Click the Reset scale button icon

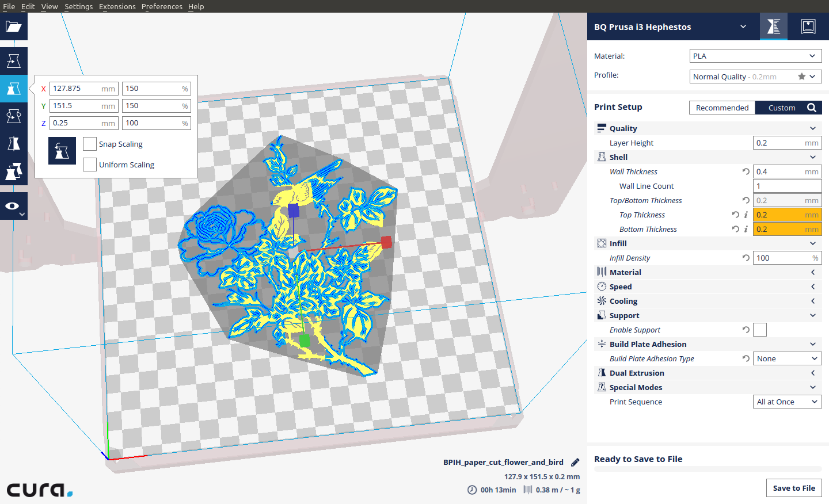click(x=62, y=151)
